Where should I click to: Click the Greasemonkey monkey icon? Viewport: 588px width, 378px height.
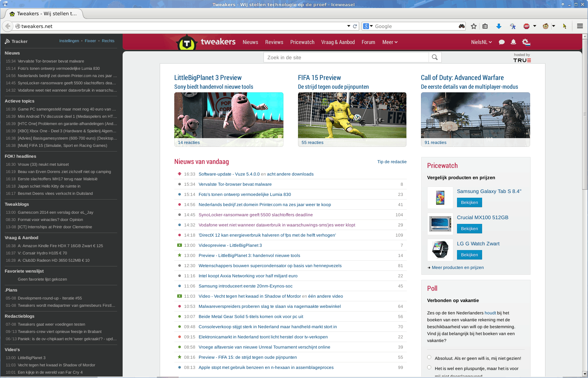click(545, 26)
